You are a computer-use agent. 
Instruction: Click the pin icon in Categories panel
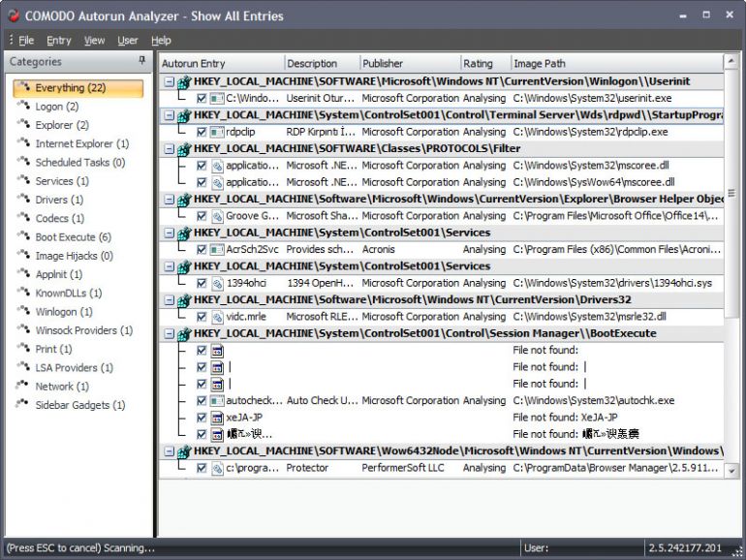[142, 61]
